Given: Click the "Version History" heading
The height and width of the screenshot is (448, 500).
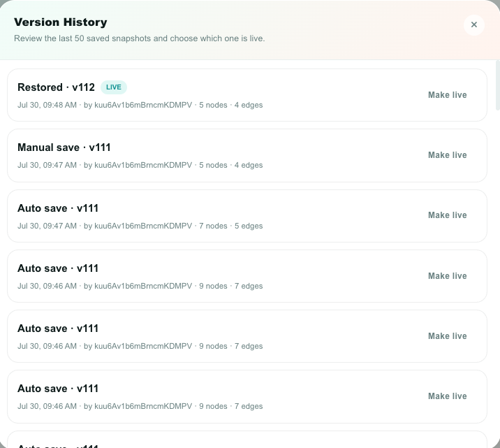Looking at the screenshot, I should click(61, 22).
